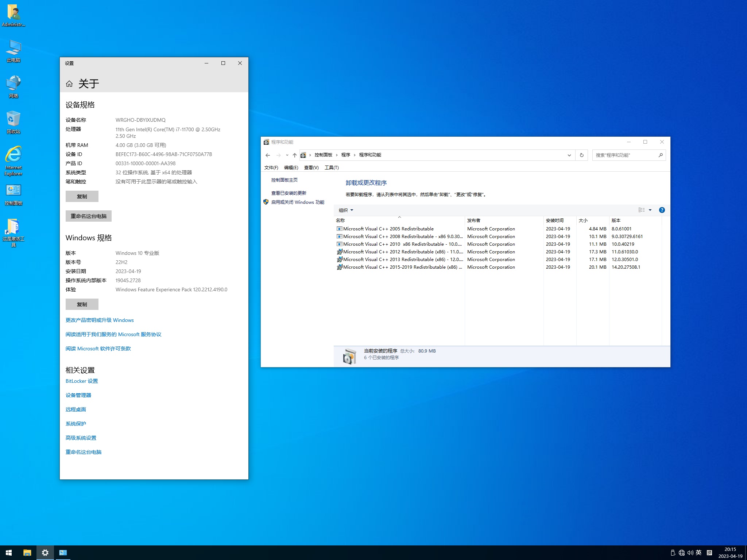Open the Administrator folder desktop icon

click(13, 15)
